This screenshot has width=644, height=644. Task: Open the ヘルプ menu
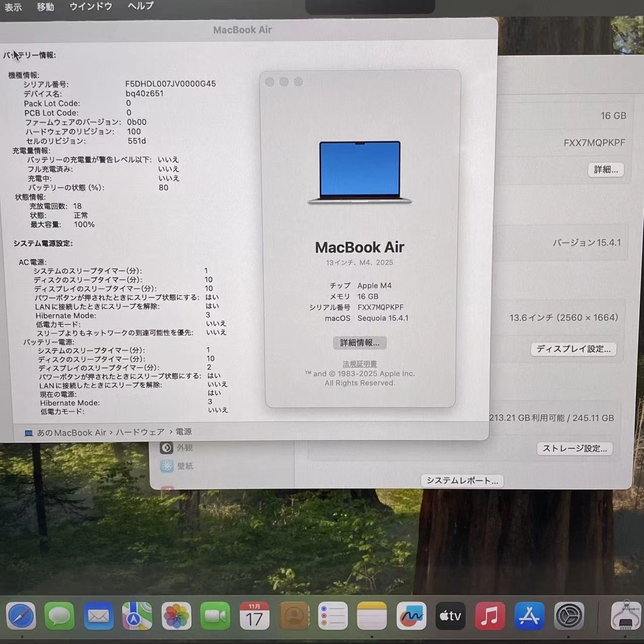[x=139, y=7]
